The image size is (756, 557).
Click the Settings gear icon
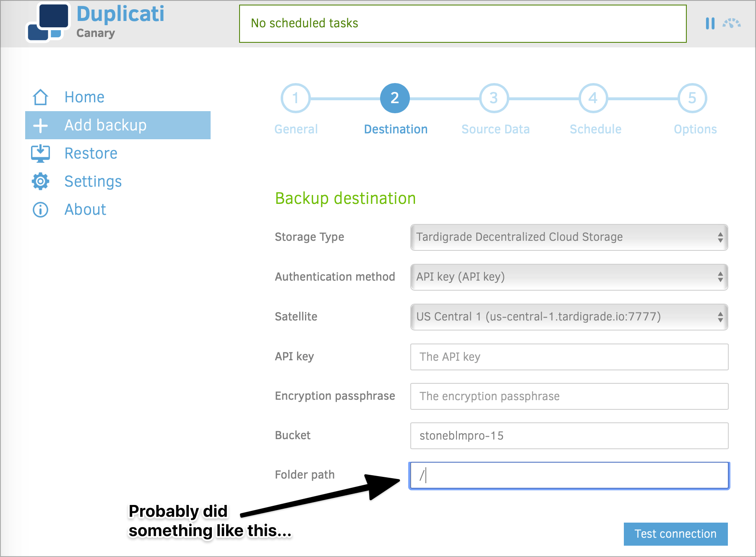point(41,182)
